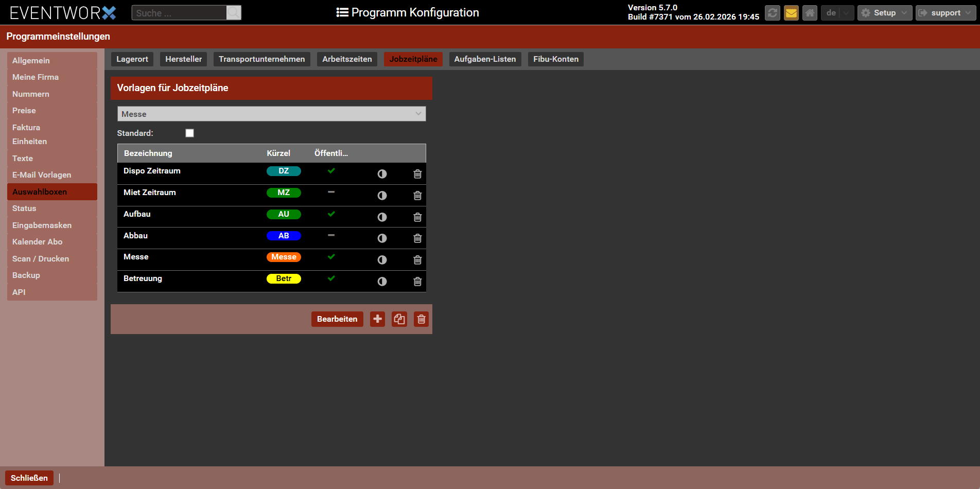980x489 pixels.
Task: Toggle public checkmark for Aufbau
Action: click(331, 214)
